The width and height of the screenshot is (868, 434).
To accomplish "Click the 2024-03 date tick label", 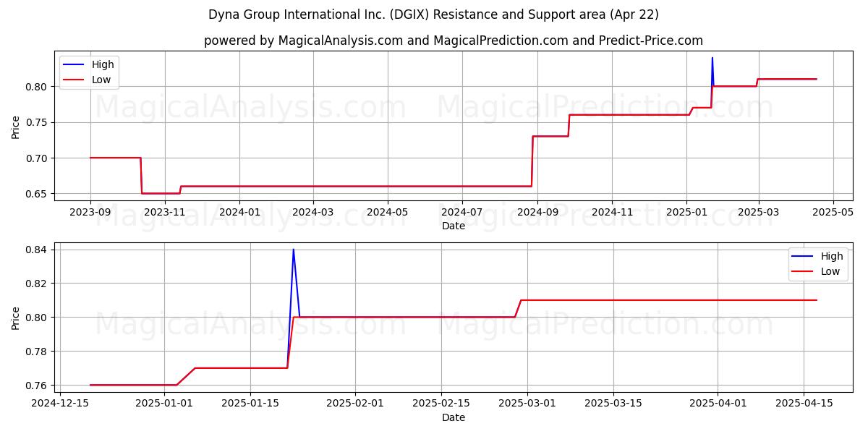I will 312,213.
